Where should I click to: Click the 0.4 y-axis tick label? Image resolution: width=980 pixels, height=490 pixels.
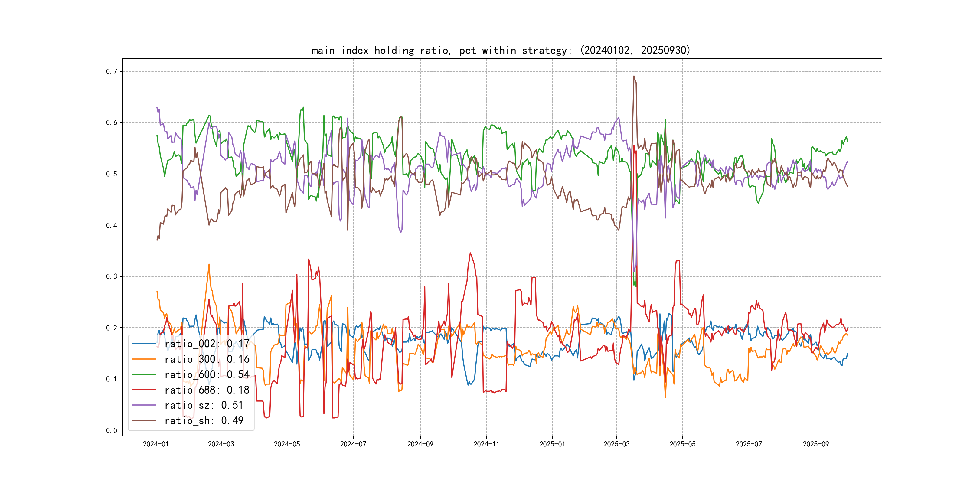[x=112, y=225]
